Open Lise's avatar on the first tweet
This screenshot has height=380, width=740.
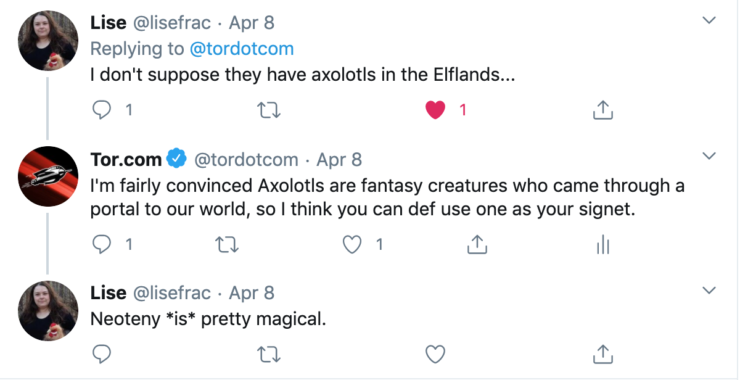(x=48, y=41)
